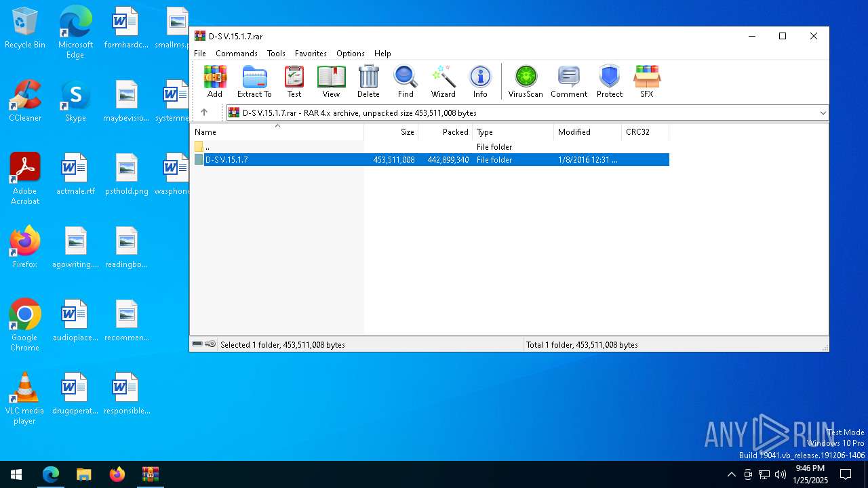Select the readingbo image file on desktop
Screen dimensions: 868x488
coord(127,247)
